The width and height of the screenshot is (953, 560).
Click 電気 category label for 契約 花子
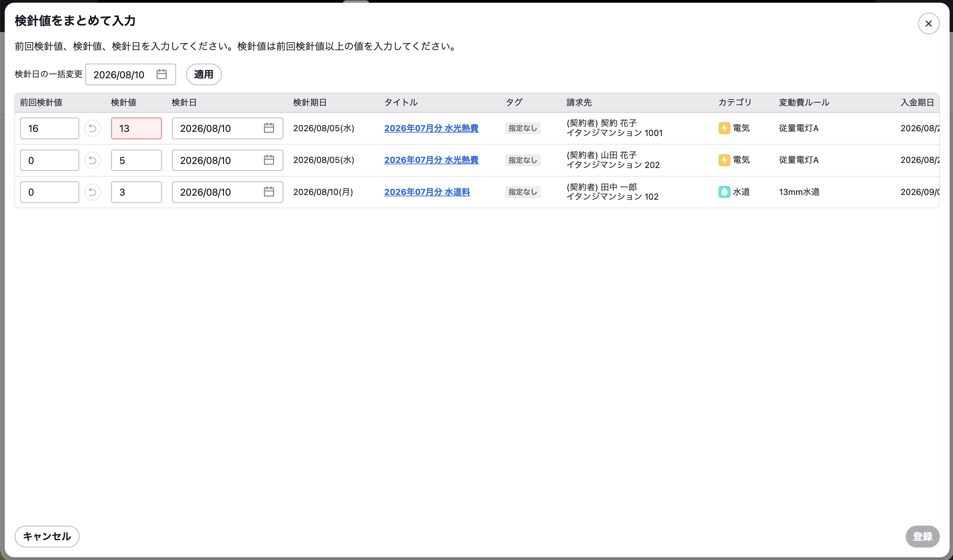point(741,128)
